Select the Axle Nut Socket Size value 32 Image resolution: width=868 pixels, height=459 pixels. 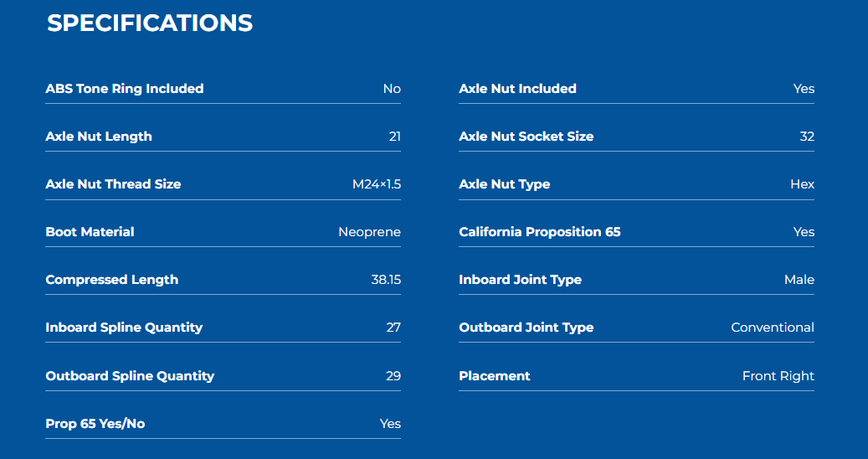pos(807,137)
